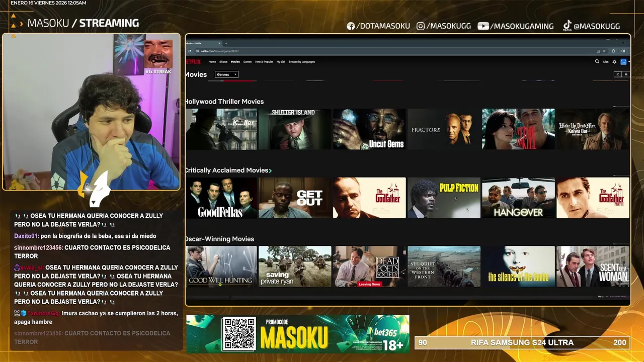Image resolution: width=644 pixels, height=362 pixels.
Task: Click the bet365 logo on banner
Action: tap(386, 332)
